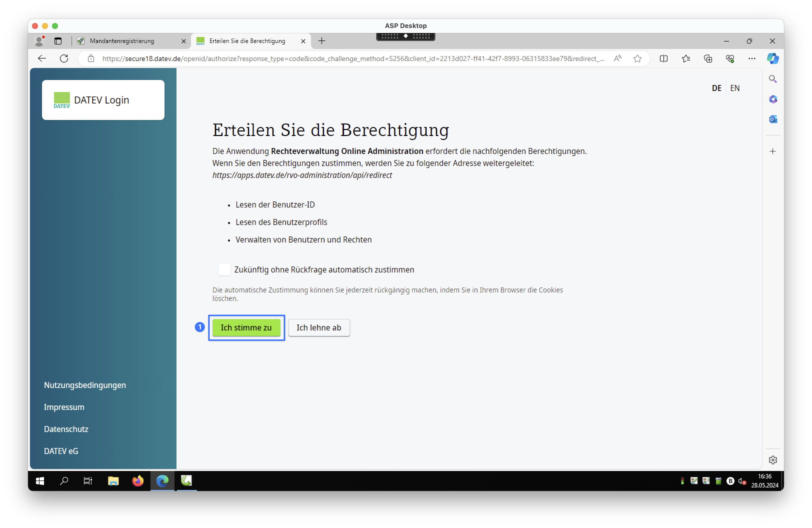The height and width of the screenshot is (528, 812).
Task: Click the Read aloud icon
Action: (617, 59)
